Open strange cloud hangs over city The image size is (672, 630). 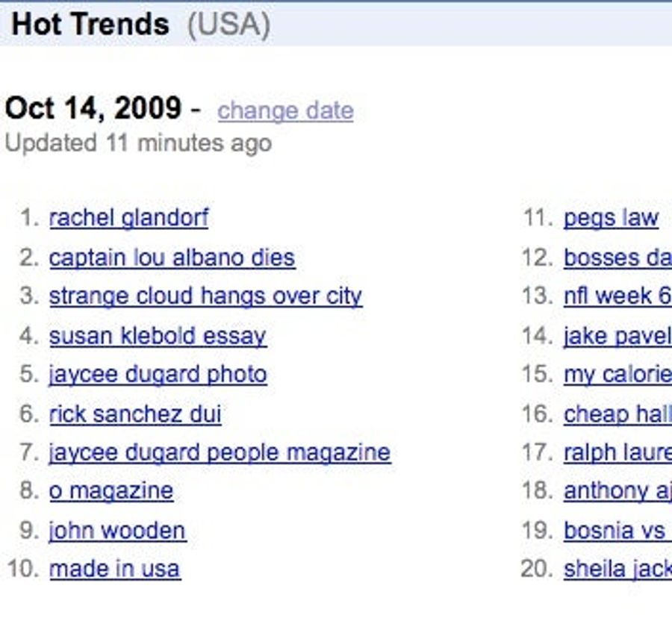(x=206, y=296)
